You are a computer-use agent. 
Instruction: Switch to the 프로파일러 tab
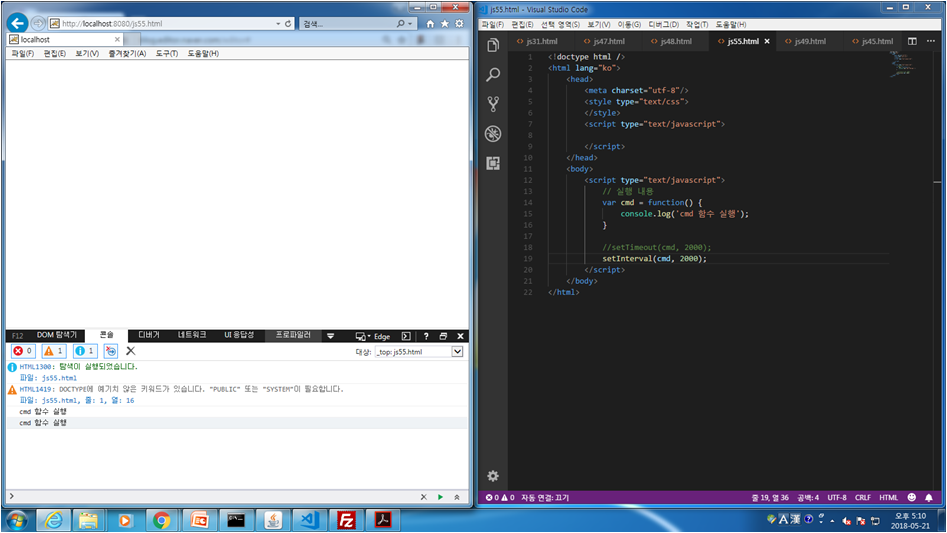click(x=293, y=335)
